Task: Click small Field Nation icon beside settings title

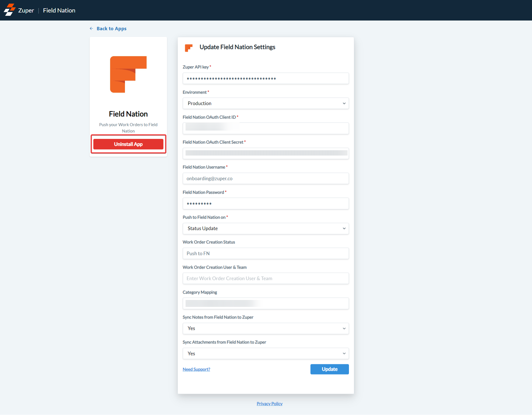Action: pos(189,48)
